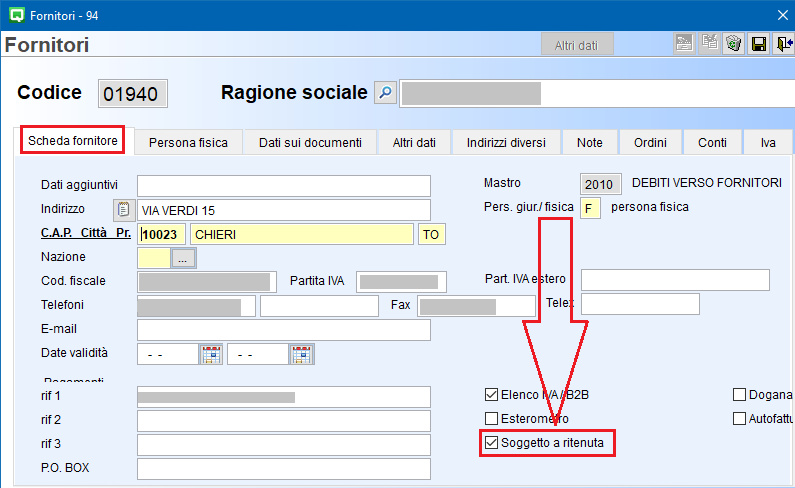Screen dimensions: 795x488
Task: Select the Indirizzi diversi tab
Action: [x=506, y=143]
